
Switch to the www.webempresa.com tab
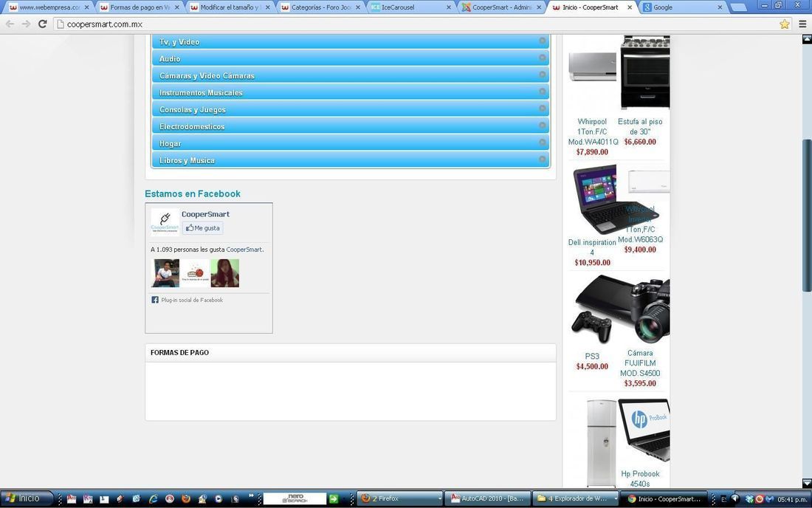click(x=49, y=7)
